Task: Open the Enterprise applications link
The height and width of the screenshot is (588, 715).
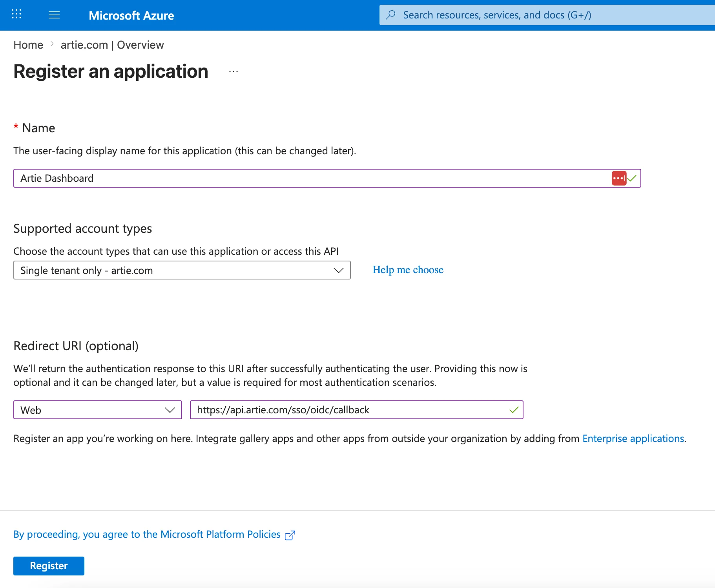Action: point(633,438)
